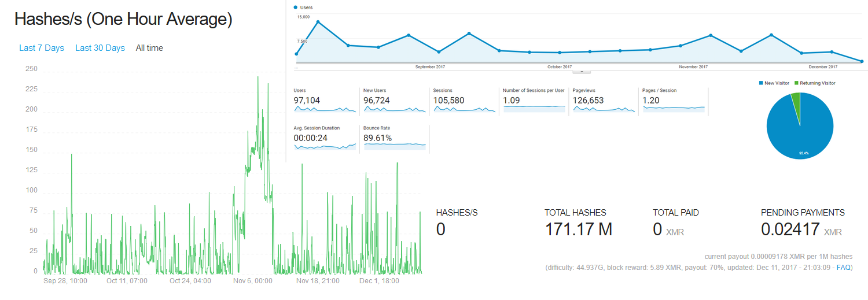Click the Users legend dot above chart
This screenshot has height=300, width=868.
click(296, 8)
